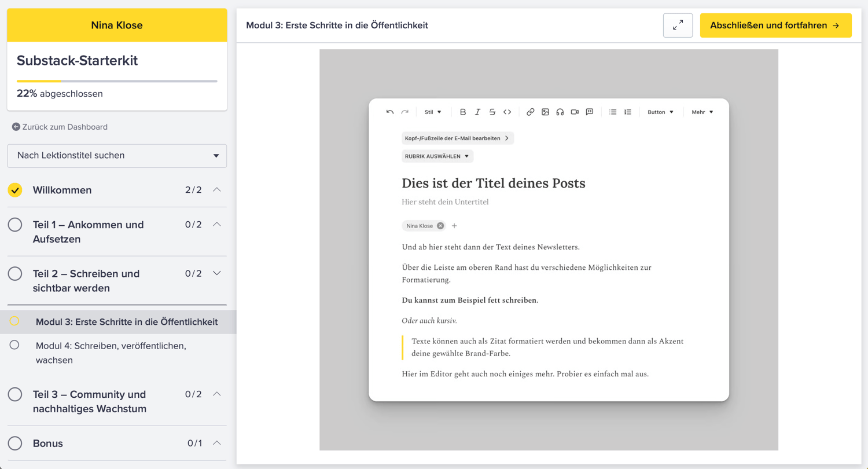Select the Modul 3 lesson status circle

14,321
